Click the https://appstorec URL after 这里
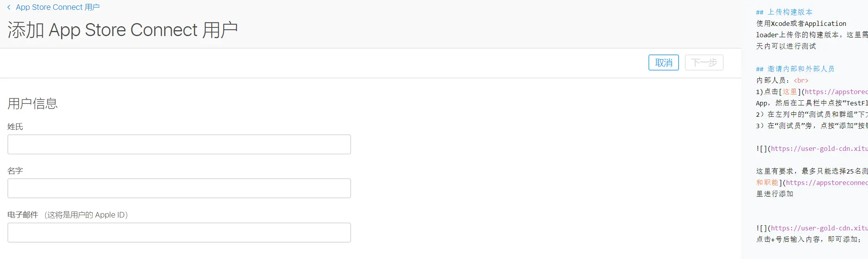The image size is (868, 259). pyautogui.click(x=836, y=92)
